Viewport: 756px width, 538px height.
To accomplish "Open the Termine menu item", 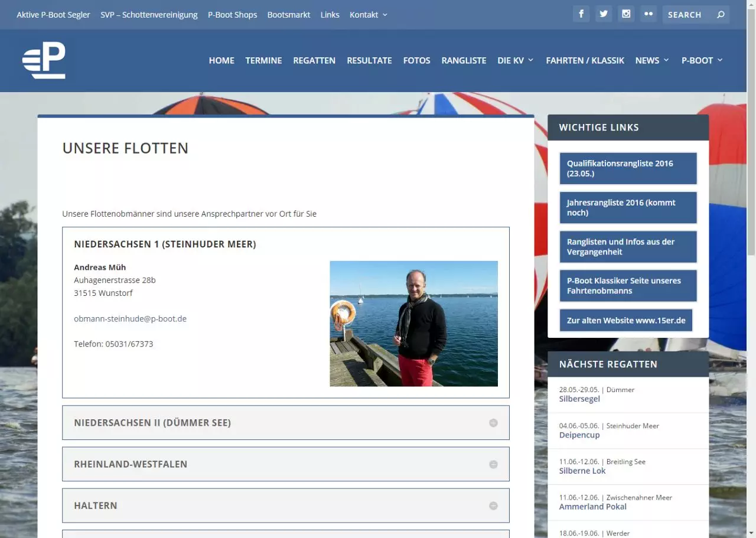I will point(263,60).
